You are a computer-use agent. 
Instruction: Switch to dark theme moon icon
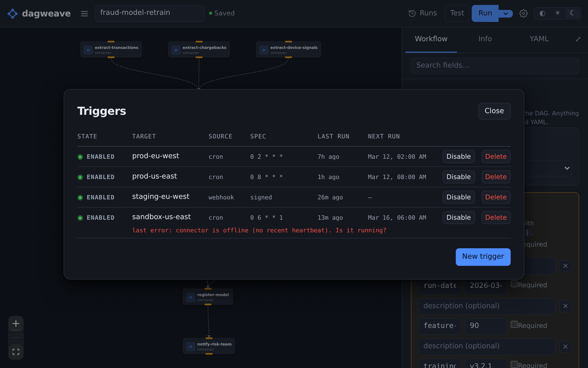tap(572, 13)
